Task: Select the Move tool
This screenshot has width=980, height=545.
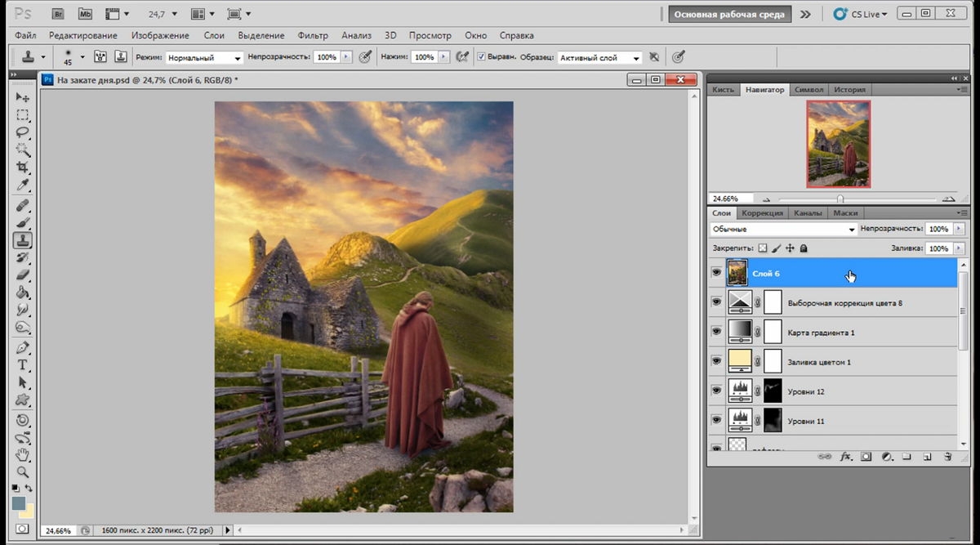Action: [x=23, y=97]
